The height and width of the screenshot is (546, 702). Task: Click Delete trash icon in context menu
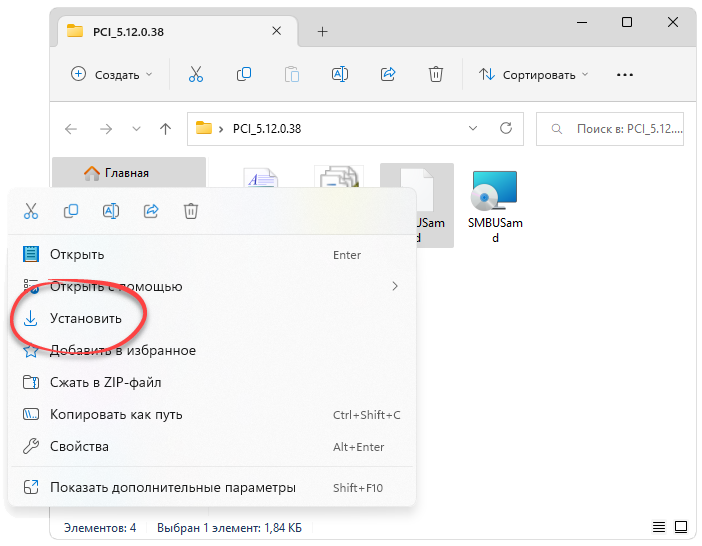click(191, 211)
